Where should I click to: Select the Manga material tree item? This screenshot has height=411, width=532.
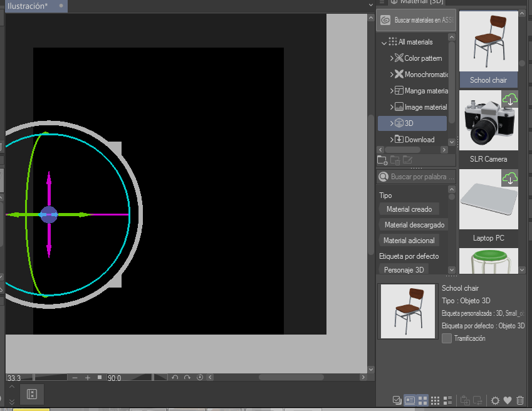[x=426, y=91]
